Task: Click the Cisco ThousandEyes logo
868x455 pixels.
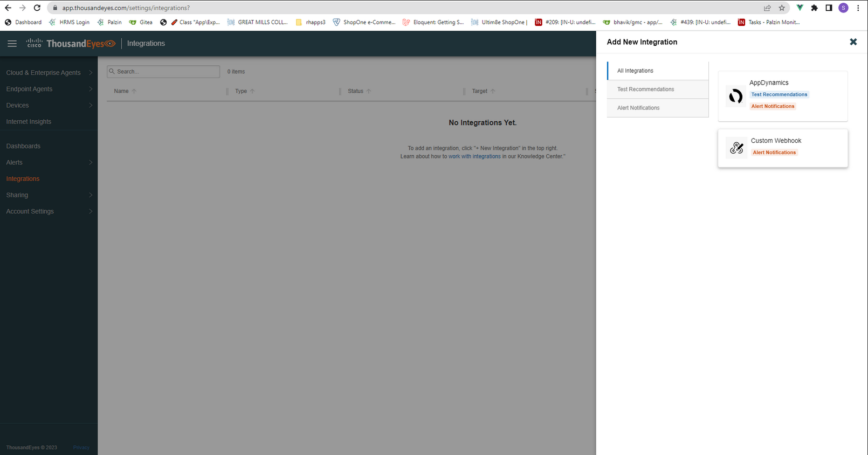Action: pyautogui.click(x=71, y=44)
